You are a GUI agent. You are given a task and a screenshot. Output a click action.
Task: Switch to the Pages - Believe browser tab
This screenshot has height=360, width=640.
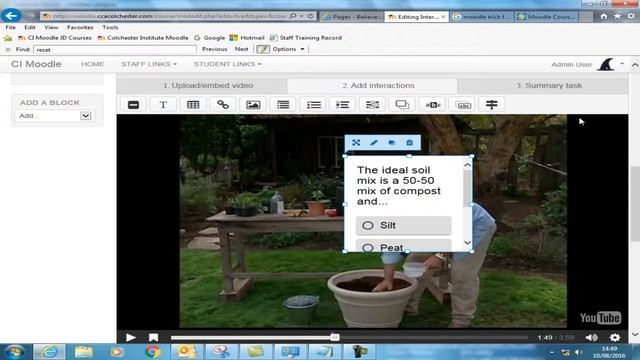coord(351,16)
